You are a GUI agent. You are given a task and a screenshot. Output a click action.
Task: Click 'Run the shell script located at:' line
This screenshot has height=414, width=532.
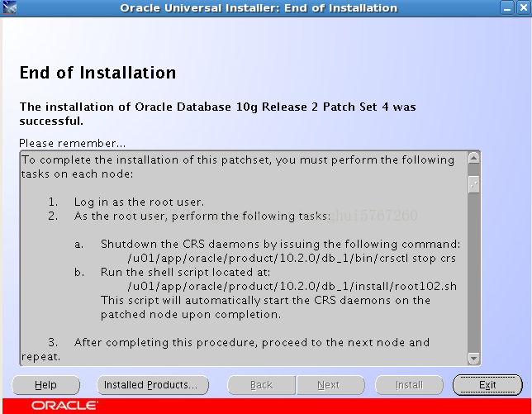185,273
